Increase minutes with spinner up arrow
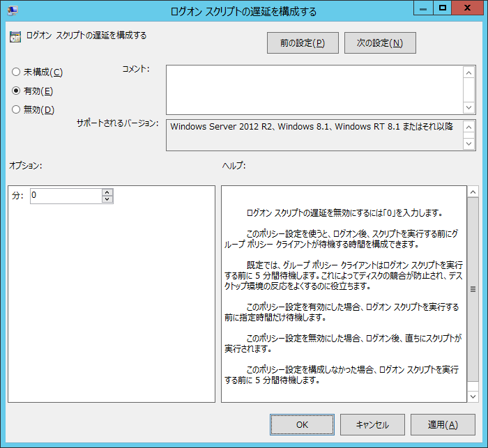Screen dimensions: 488x448 coord(107,193)
